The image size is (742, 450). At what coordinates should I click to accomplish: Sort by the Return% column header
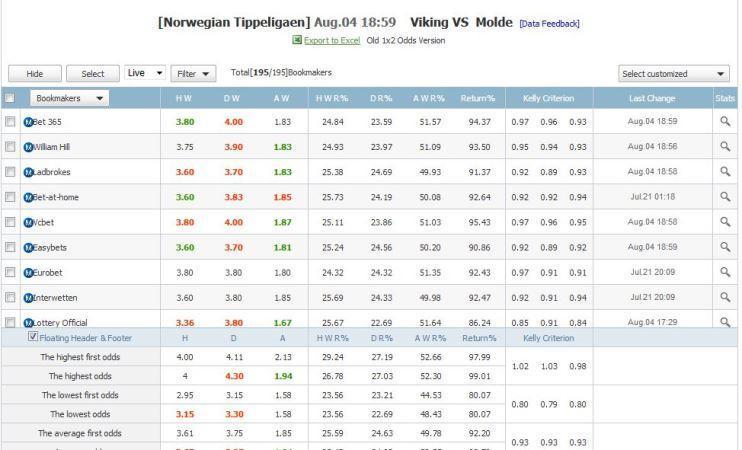coord(479,98)
